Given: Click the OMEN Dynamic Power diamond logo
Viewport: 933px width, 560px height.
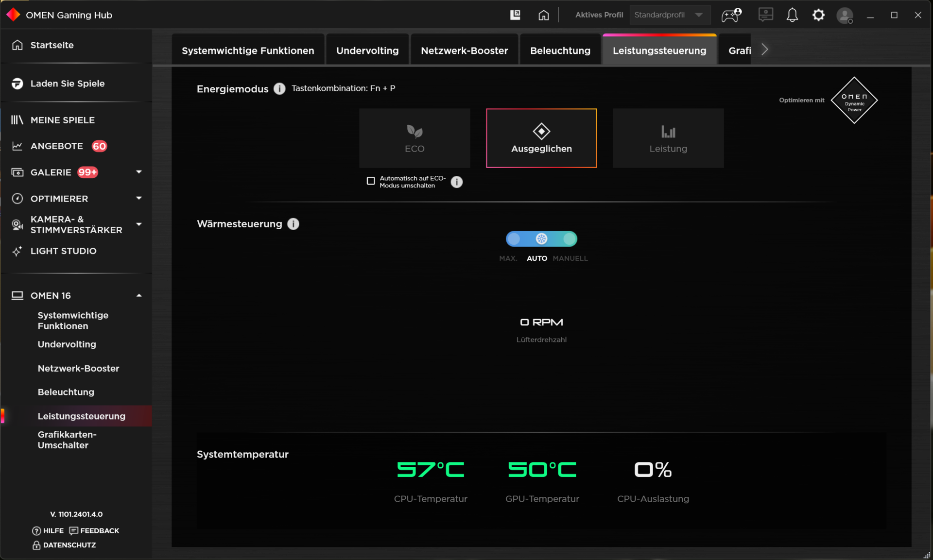Looking at the screenshot, I should pyautogui.click(x=854, y=101).
